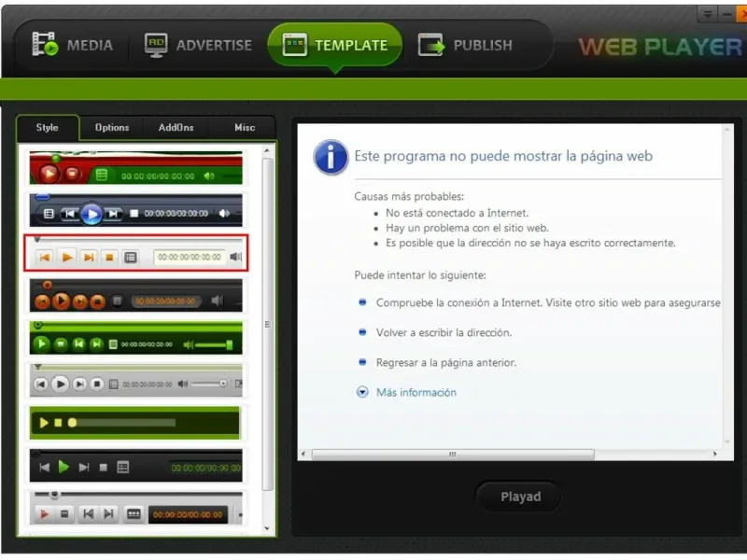The image size is (747, 560).
Task: Click playlist icon in black skin
Action: coord(123,468)
